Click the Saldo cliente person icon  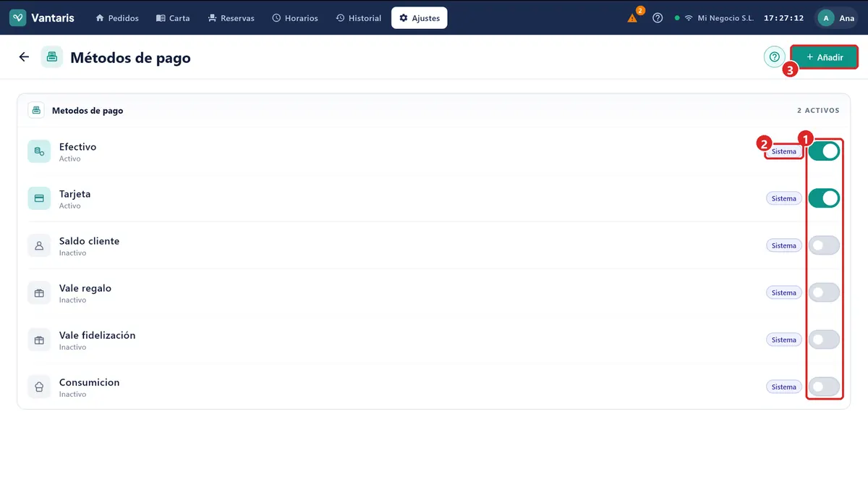(x=39, y=245)
